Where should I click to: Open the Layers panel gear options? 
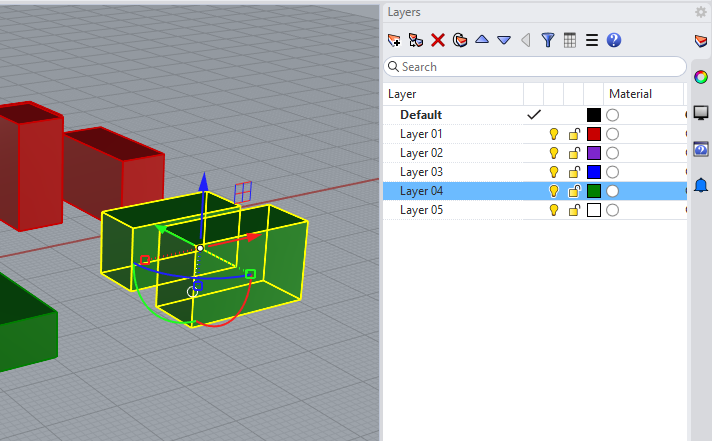tap(701, 12)
